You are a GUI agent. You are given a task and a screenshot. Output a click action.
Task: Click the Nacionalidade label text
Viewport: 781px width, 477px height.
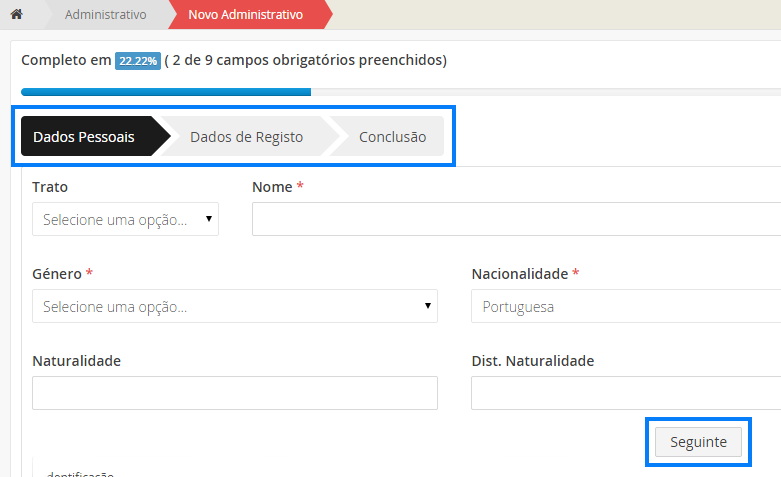519,274
